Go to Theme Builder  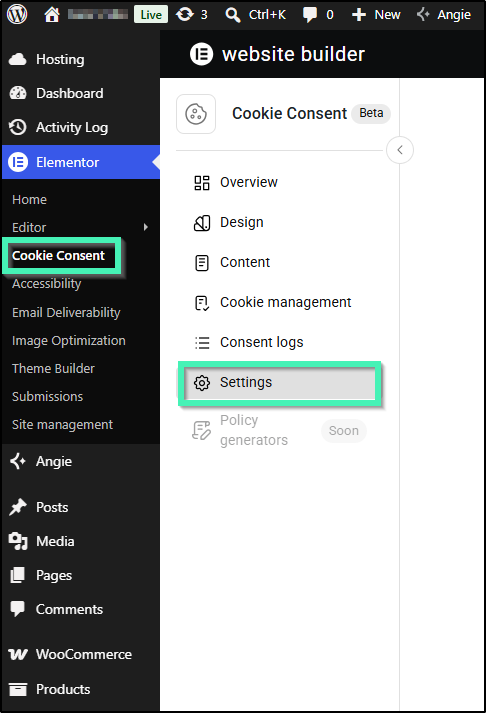tap(54, 368)
